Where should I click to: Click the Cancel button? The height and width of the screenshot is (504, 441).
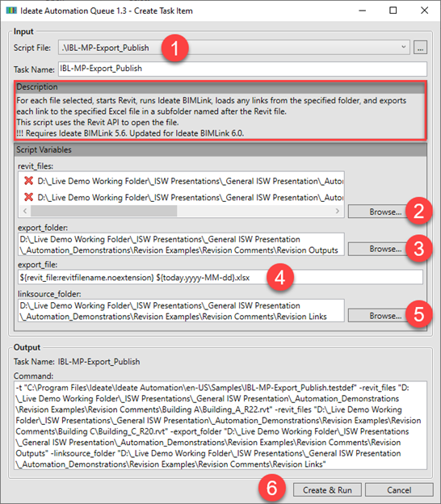[399, 489]
